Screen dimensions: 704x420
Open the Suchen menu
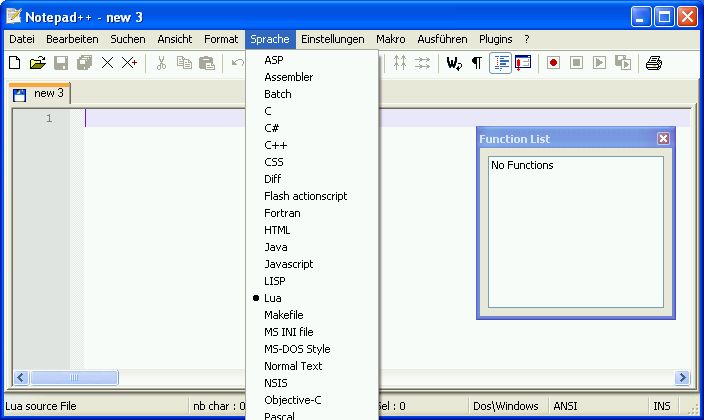point(128,39)
